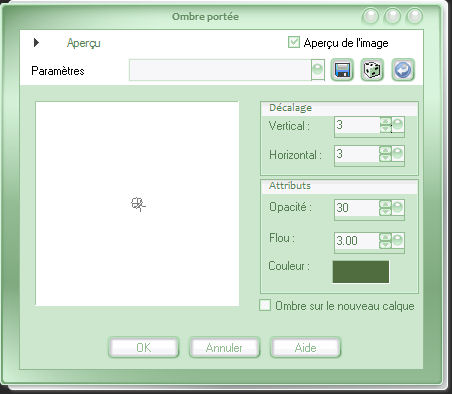Click the reset to default arrow icon
Viewport: 452px width, 394px height.
point(403,70)
